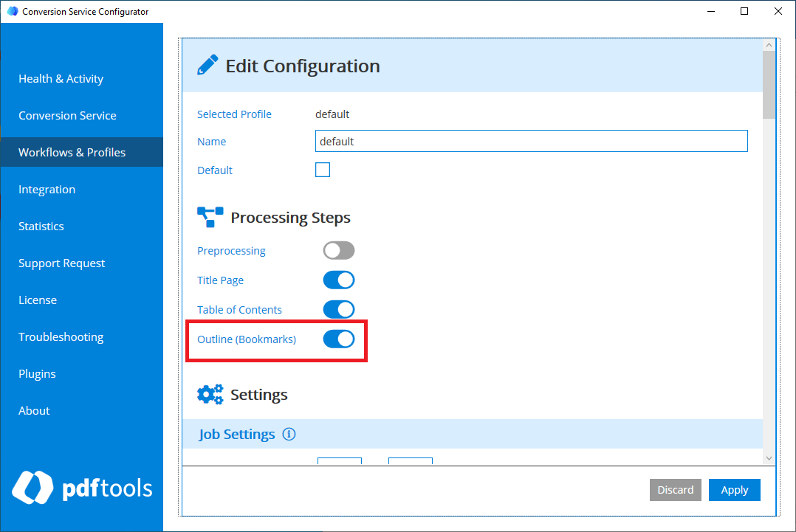Image resolution: width=796 pixels, height=532 pixels.
Task: Check the Default profile checkbox
Action: coord(323,170)
